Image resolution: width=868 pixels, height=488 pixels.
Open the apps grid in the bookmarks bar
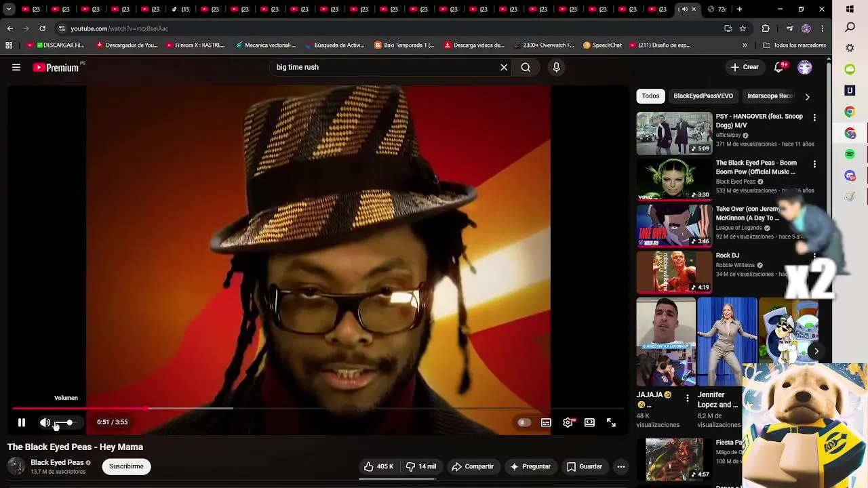[9, 45]
